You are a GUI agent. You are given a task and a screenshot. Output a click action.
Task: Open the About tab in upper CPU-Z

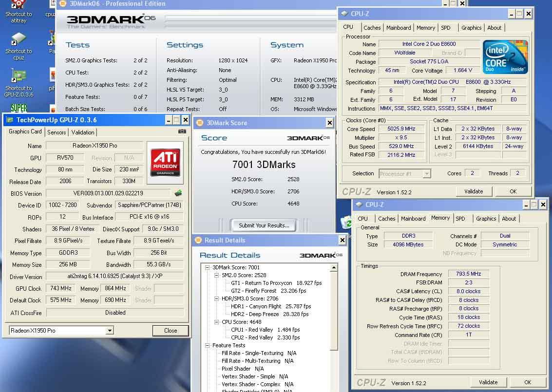click(494, 28)
